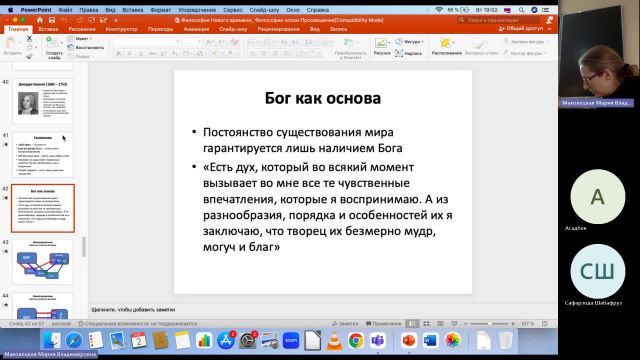The width and height of the screenshot is (640, 360).
Task: Start slide show from status bar icon
Action: pyautogui.click(x=454, y=323)
